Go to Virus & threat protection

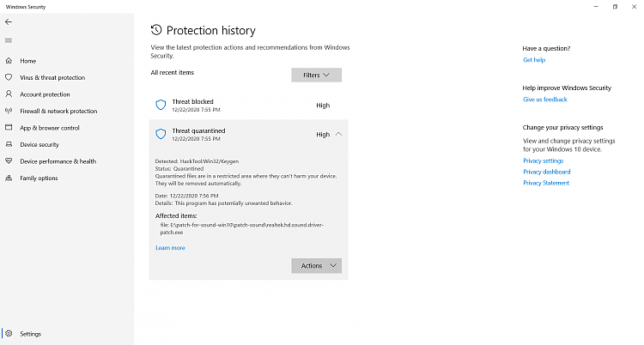52,77
